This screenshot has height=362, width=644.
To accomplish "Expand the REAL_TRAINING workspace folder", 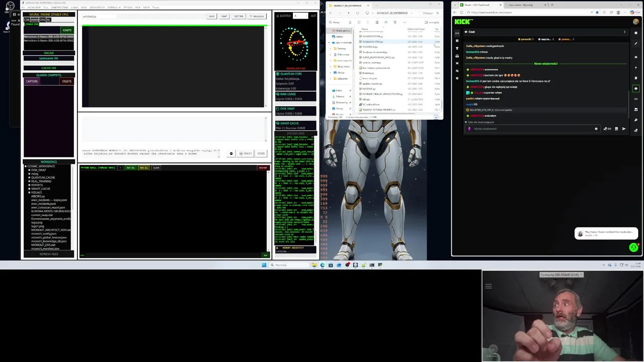I will [29, 181].
